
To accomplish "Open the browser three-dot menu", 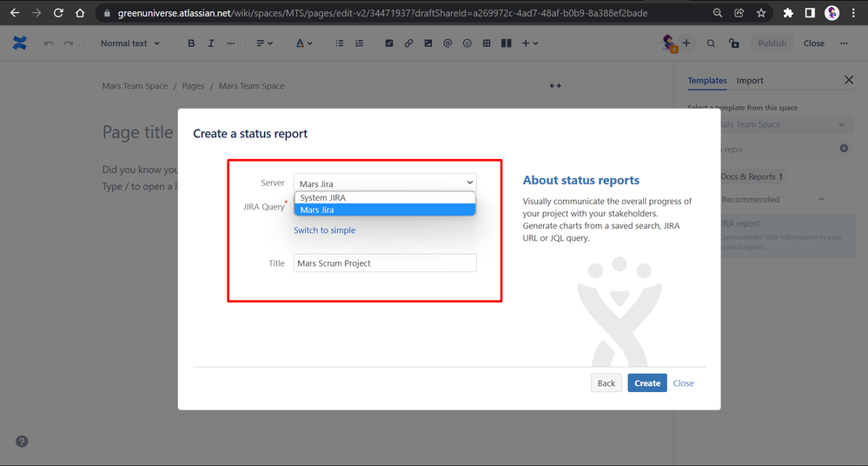I will [853, 13].
